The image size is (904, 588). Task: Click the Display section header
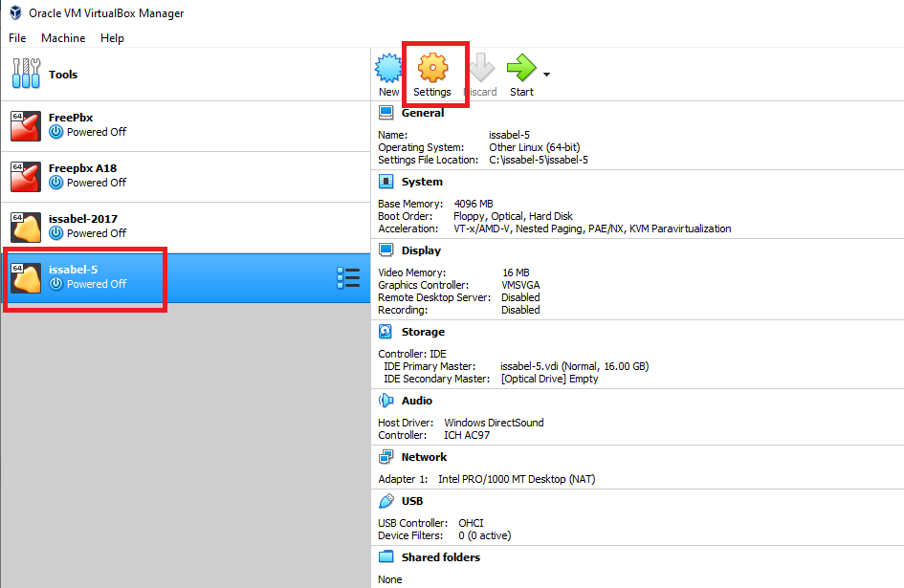421,250
